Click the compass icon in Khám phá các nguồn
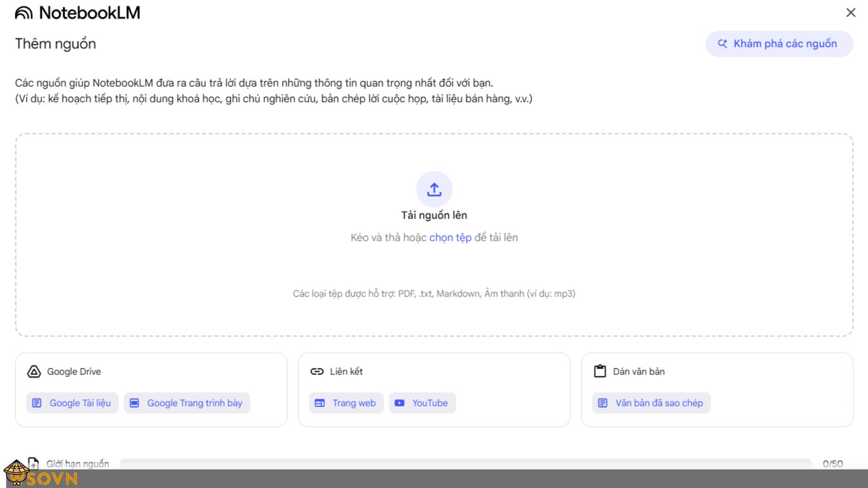This screenshot has width=868, height=488. [x=722, y=43]
